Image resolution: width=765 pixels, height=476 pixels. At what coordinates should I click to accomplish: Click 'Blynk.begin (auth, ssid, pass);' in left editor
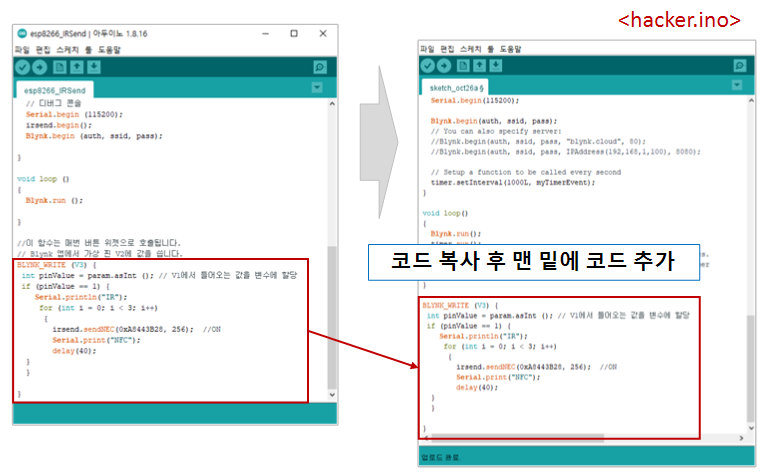(94, 136)
